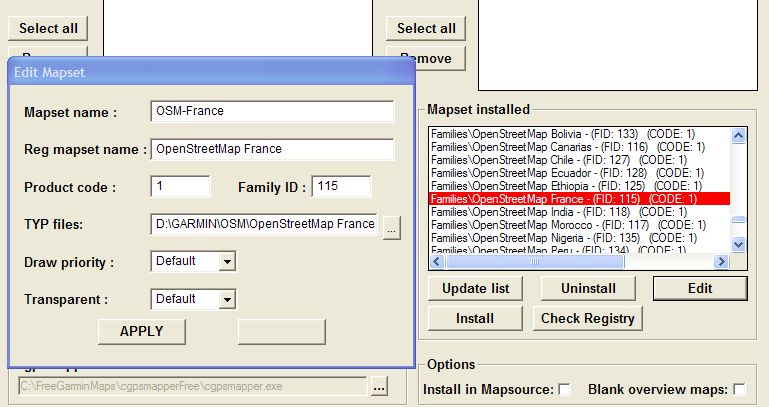Select OpenStreetMap Canarias in mapset list

tap(579, 147)
